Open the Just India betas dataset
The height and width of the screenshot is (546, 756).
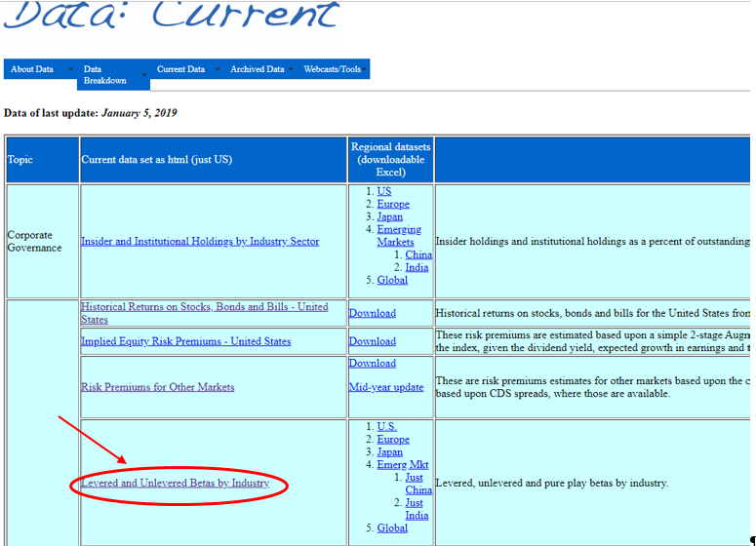coord(417,509)
